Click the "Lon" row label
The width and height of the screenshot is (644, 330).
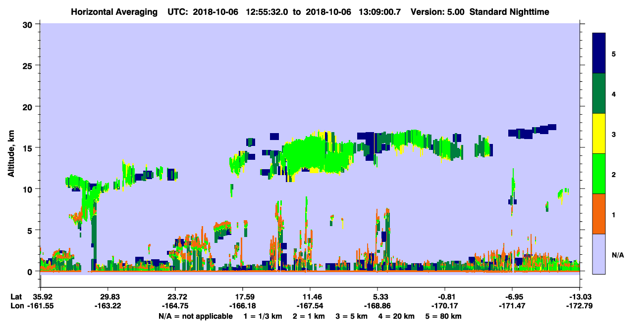[16, 306]
